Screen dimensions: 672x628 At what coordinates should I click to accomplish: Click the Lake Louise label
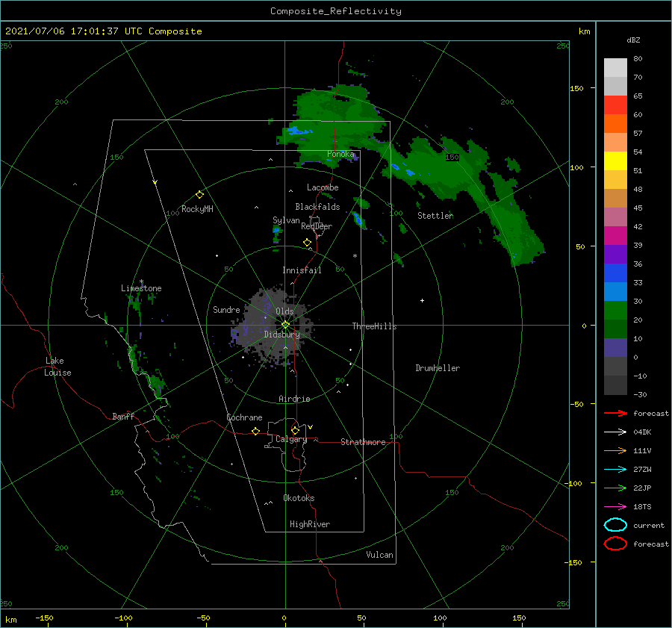(57, 367)
